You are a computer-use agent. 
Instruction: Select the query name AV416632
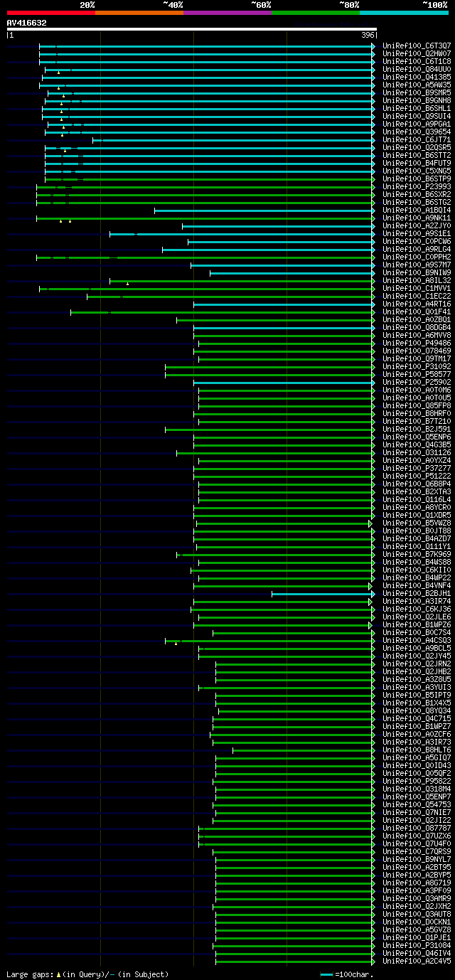click(x=27, y=23)
